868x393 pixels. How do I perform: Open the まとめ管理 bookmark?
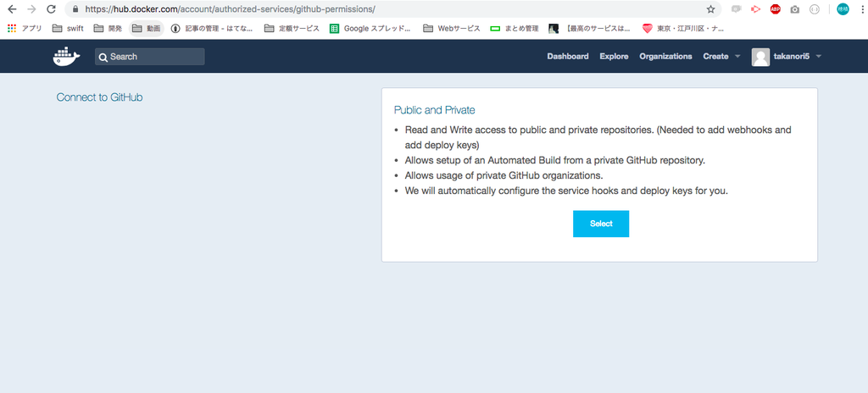pos(515,28)
